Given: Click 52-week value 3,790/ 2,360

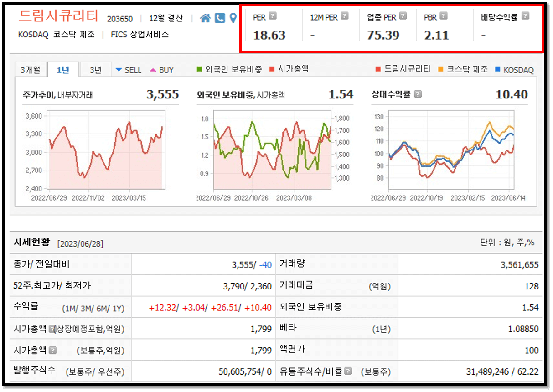Looking at the screenshot, I should pos(247,286).
